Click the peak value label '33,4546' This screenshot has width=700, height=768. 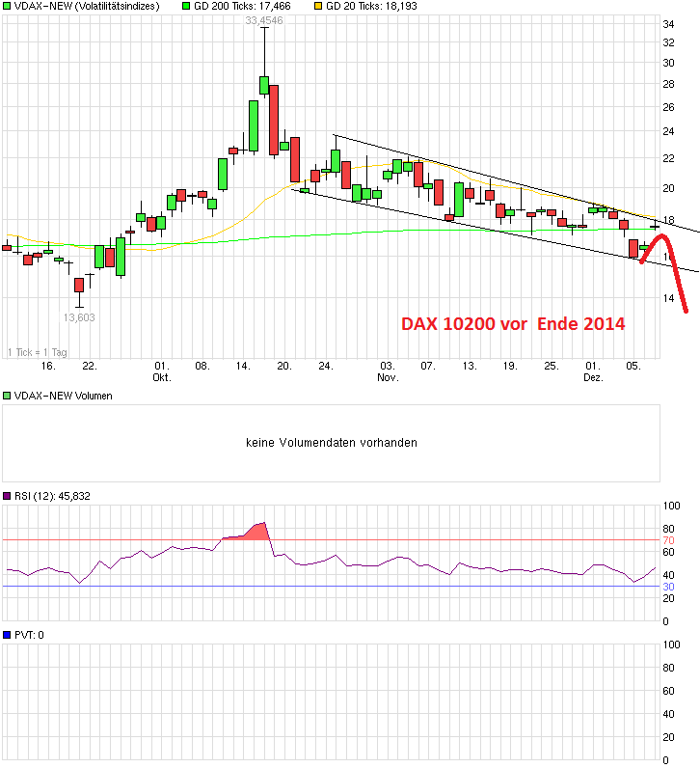[x=264, y=20]
